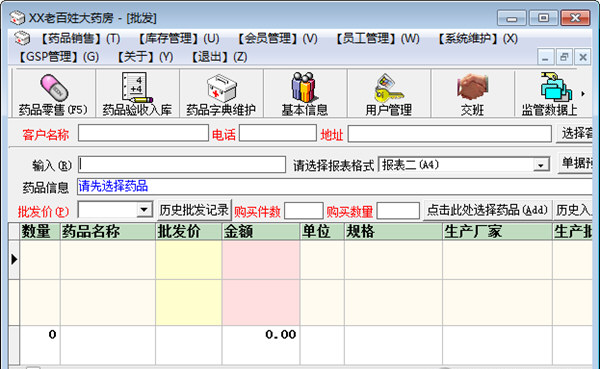601x369 pixels.
Task: Click 【退出】(Z) menu
Action: pyautogui.click(x=219, y=57)
